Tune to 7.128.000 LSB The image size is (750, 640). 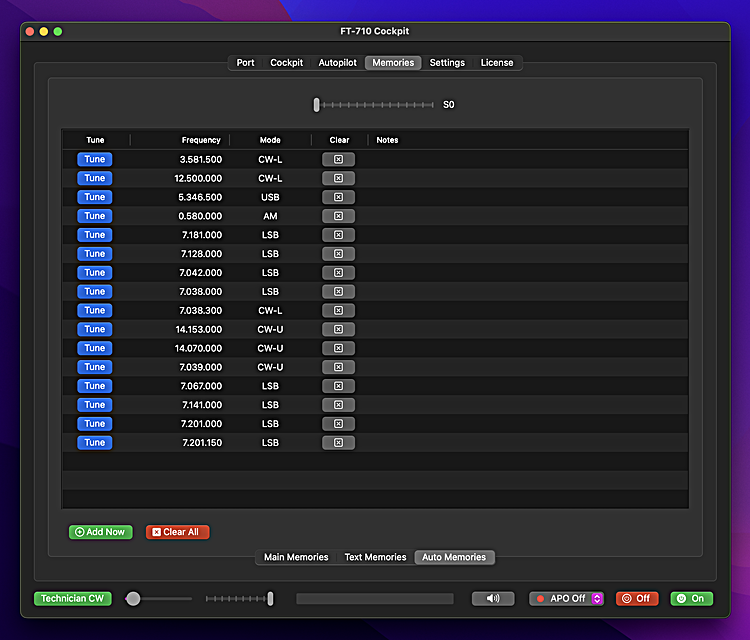click(95, 254)
